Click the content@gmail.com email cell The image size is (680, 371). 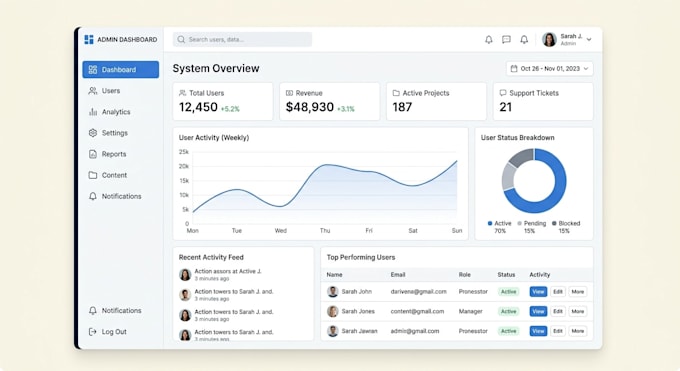pyautogui.click(x=417, y=312)
